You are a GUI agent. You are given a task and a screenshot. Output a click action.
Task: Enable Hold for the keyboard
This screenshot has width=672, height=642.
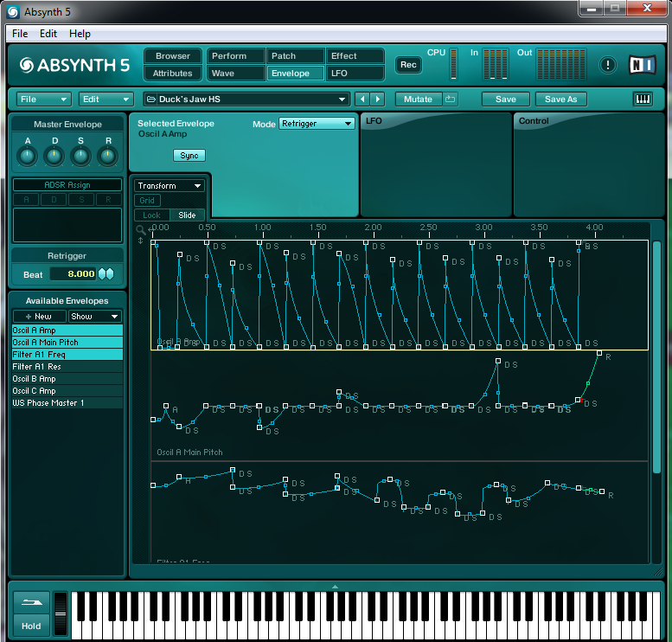tap(31, 626)
